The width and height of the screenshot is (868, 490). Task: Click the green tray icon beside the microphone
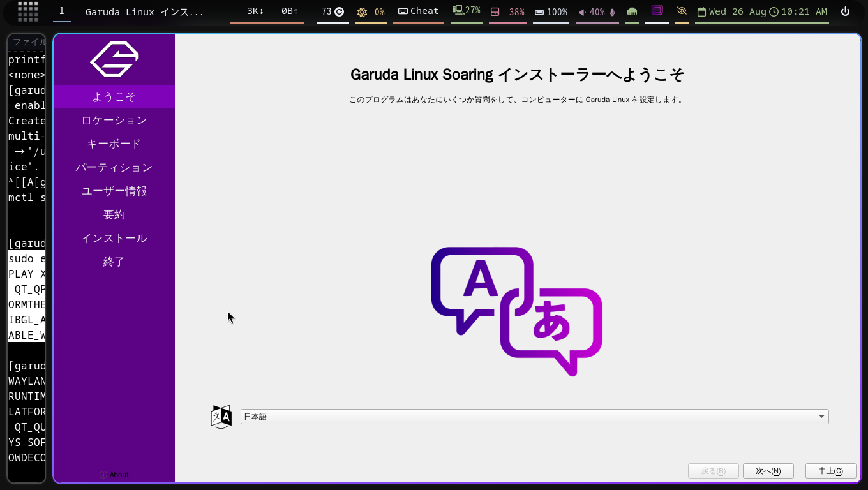[632, 11]
